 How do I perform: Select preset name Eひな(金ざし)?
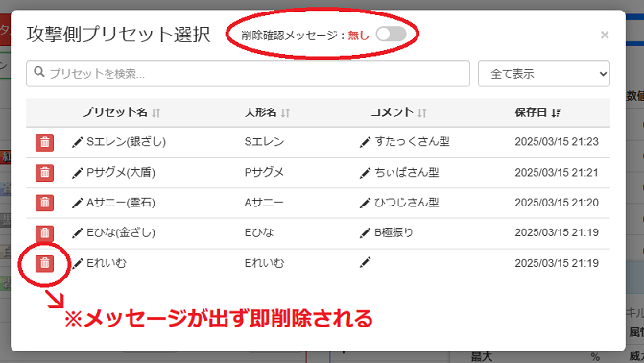click(121, 232)
